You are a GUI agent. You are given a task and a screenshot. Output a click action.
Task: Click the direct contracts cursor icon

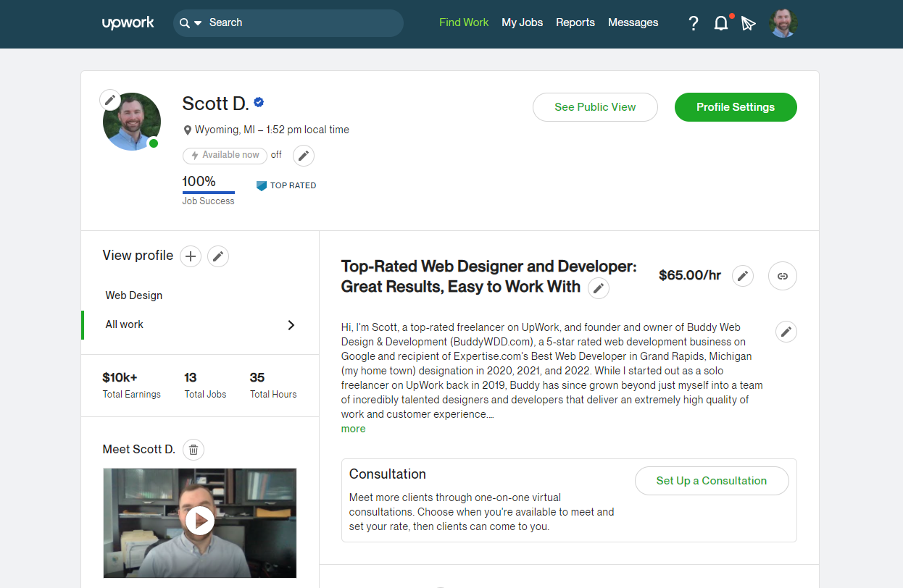(748, 24)
